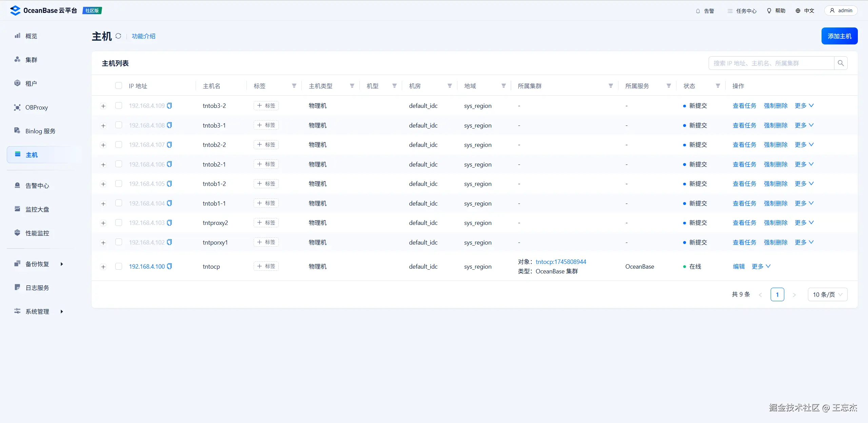Viewport: 868px width, 423px height.
Task: Filter the 状态 column
Action: pyautogui.click(x=718, y=86)
